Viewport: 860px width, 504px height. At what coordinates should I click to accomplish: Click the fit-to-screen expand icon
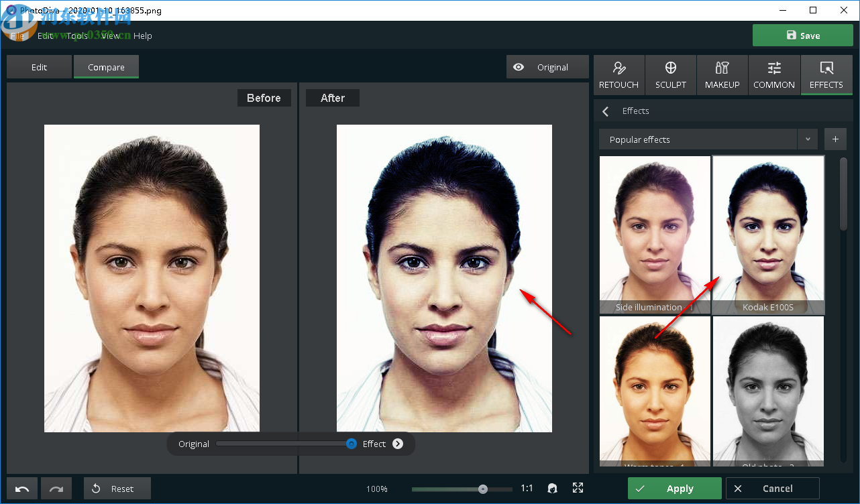click(x=578, y=489)
